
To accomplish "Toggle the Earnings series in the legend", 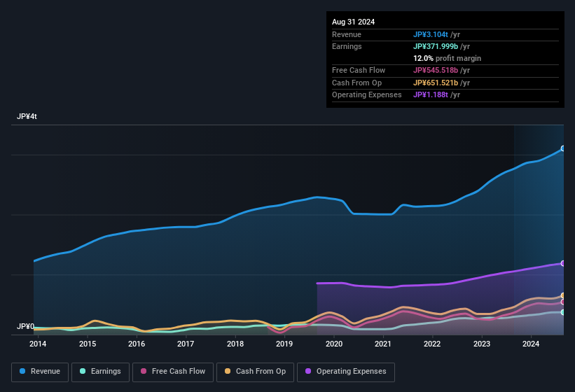I will (100, 371).
